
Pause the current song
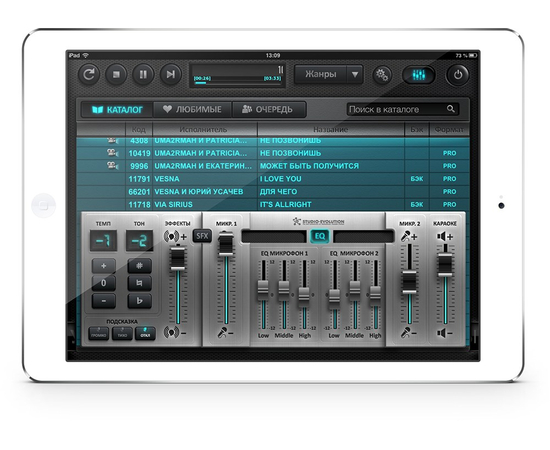coord(143,75)
